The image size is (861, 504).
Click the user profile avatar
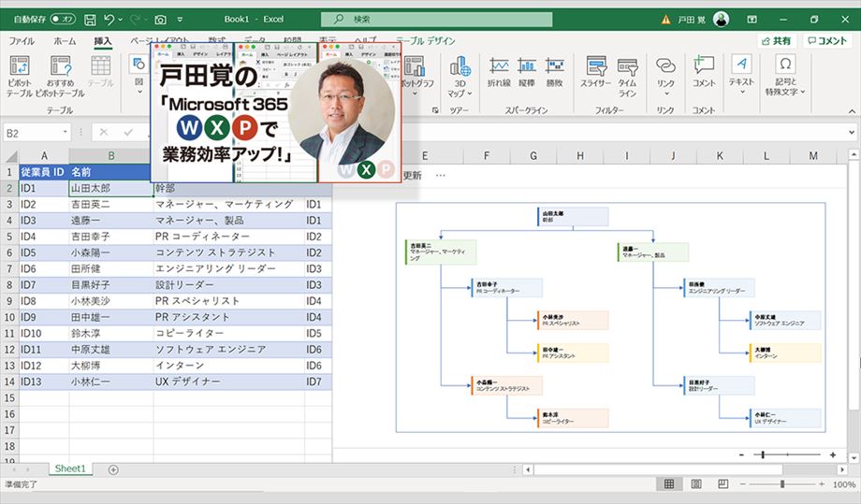(x=721, y=20)
